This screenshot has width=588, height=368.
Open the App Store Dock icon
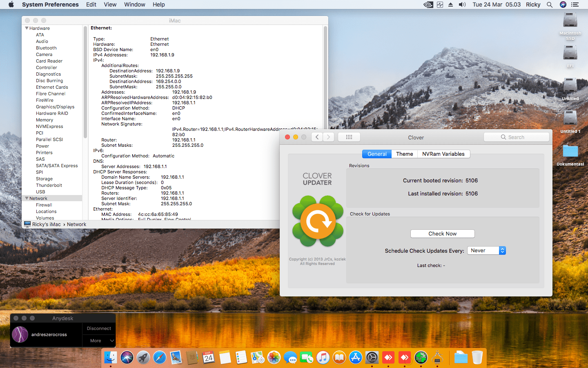pyautogui.click(x=356, y=357)
